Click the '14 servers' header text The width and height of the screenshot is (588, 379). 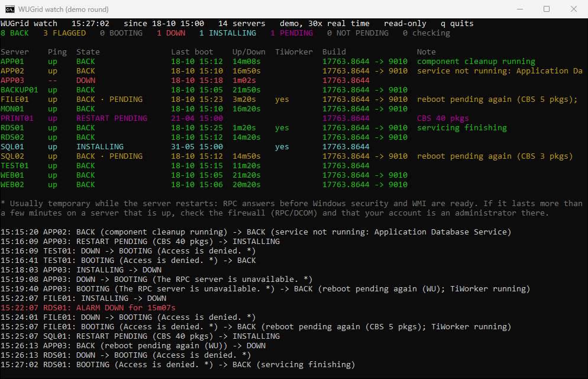pos(242,24)
